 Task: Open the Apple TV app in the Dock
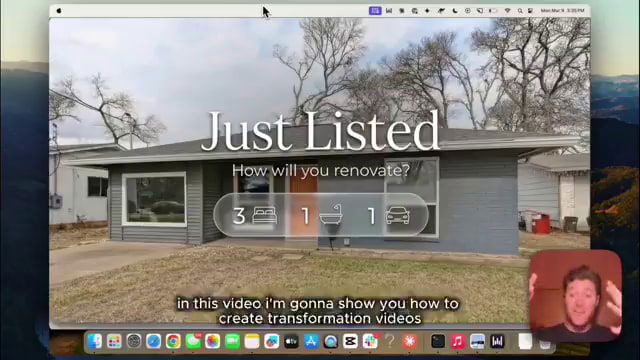pyautogui.click(x=291, y=341)
